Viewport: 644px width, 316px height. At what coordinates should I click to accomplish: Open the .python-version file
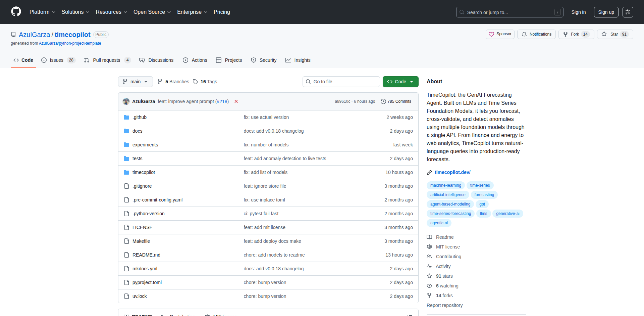click(148, 214)
